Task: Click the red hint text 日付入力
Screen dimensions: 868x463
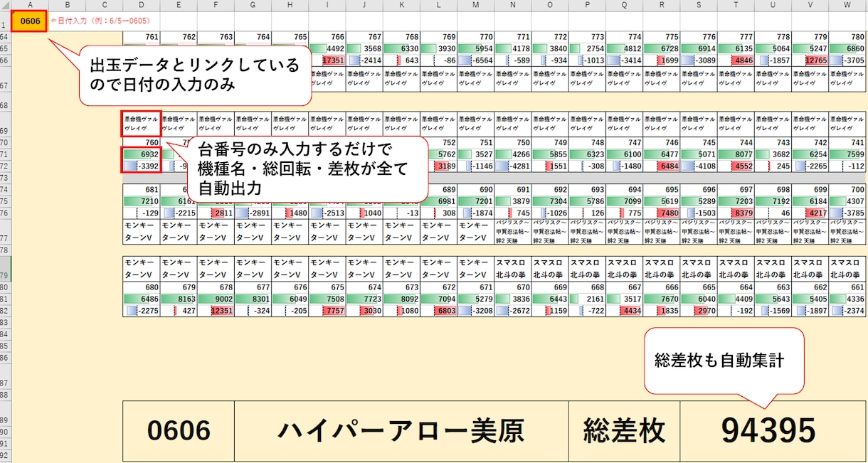Action: tap(100, 21)
